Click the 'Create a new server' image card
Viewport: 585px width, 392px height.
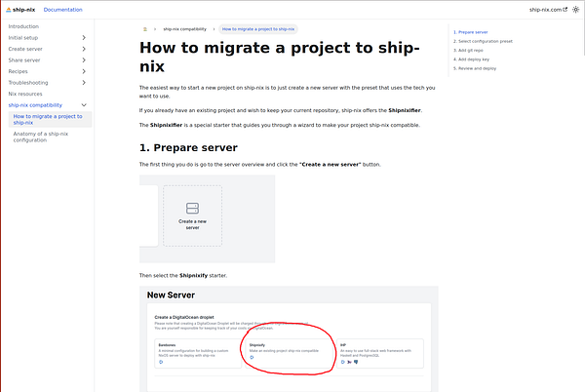(192, 216)
